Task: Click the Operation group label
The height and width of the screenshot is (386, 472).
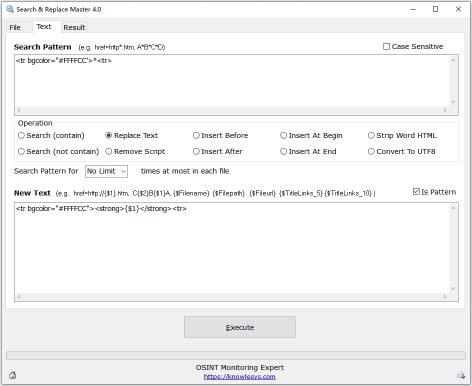Action: click(x=35, y=123)
